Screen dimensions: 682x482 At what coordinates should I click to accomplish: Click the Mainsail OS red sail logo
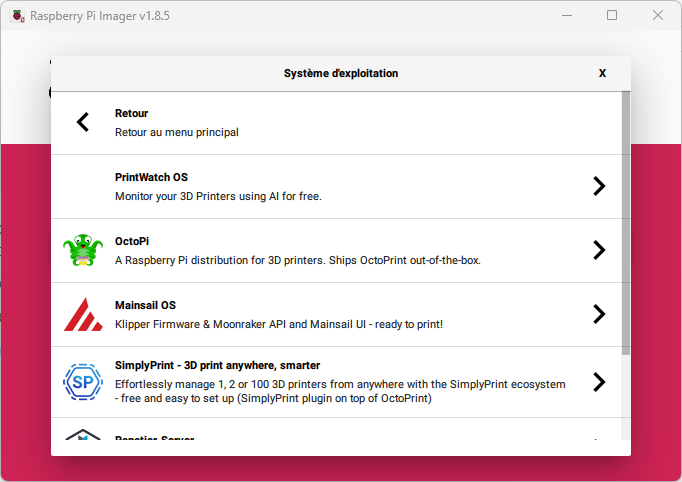(83, 314)
